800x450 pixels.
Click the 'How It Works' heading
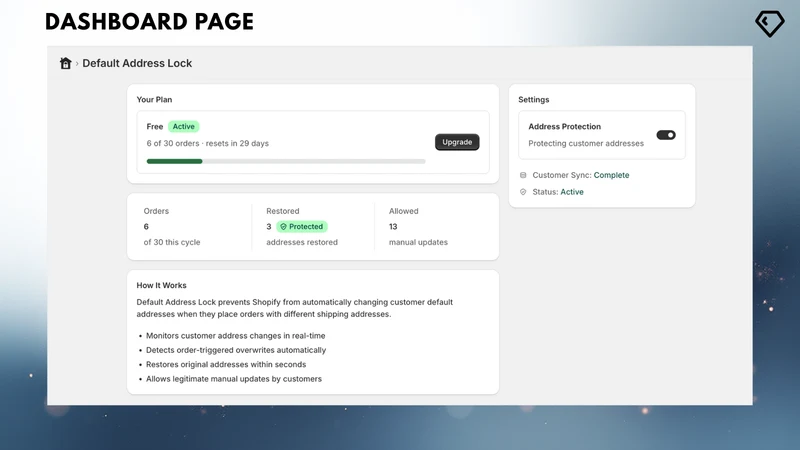[161, 285]
